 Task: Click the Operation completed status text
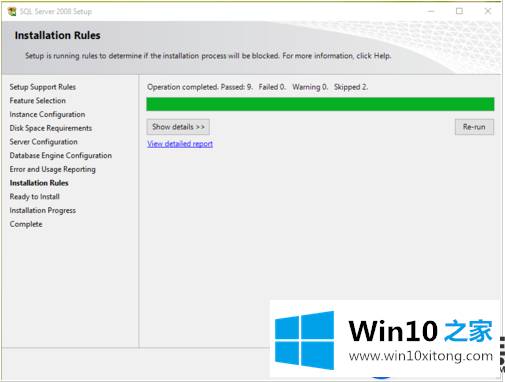pyautogui.click(x=258, y=87)
